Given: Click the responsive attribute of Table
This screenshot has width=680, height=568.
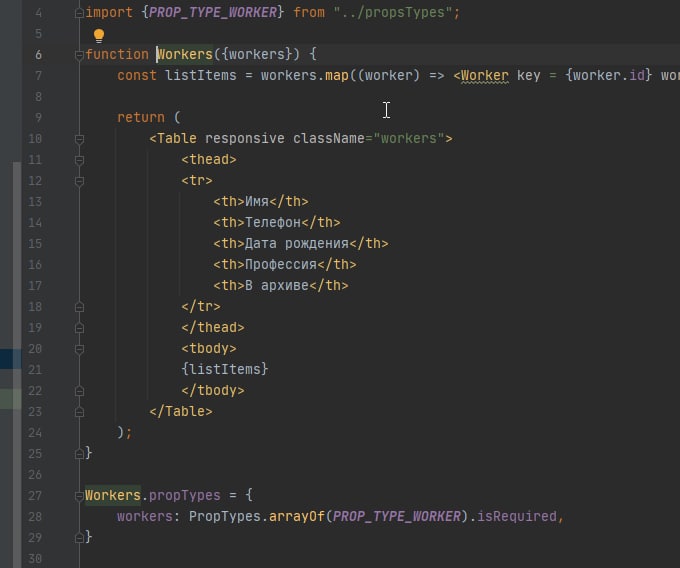Looking at the screenshot, I should click(245, 139).
